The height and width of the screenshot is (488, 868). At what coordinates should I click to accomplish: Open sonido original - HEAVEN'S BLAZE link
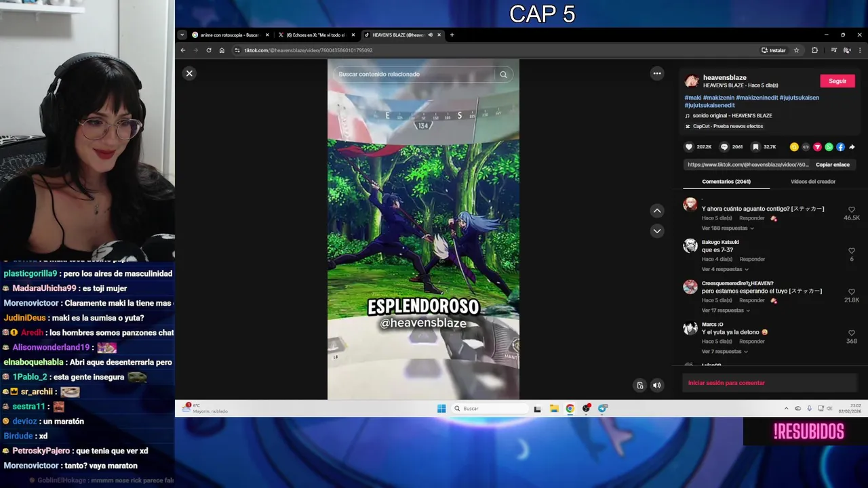(732, 116)
